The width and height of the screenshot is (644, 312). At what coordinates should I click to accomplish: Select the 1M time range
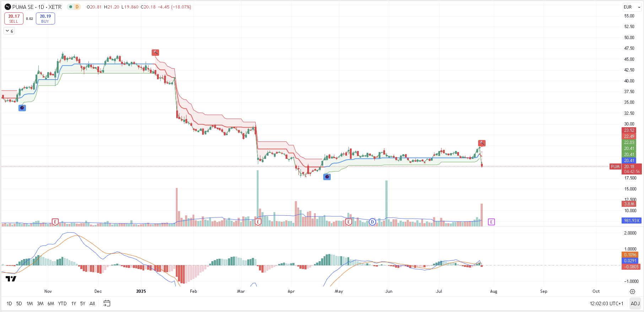click(30, 303)
